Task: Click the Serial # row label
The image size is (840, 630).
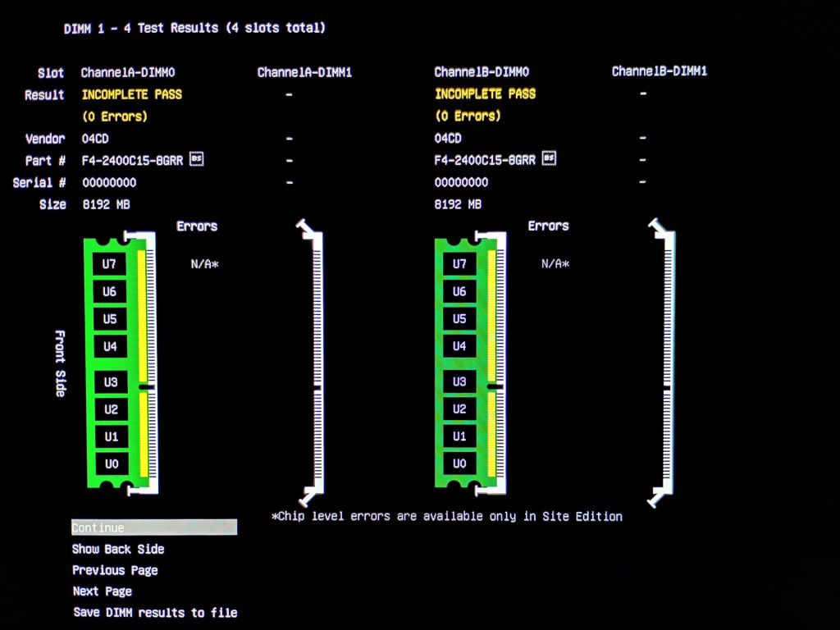Action: (39, 183)
